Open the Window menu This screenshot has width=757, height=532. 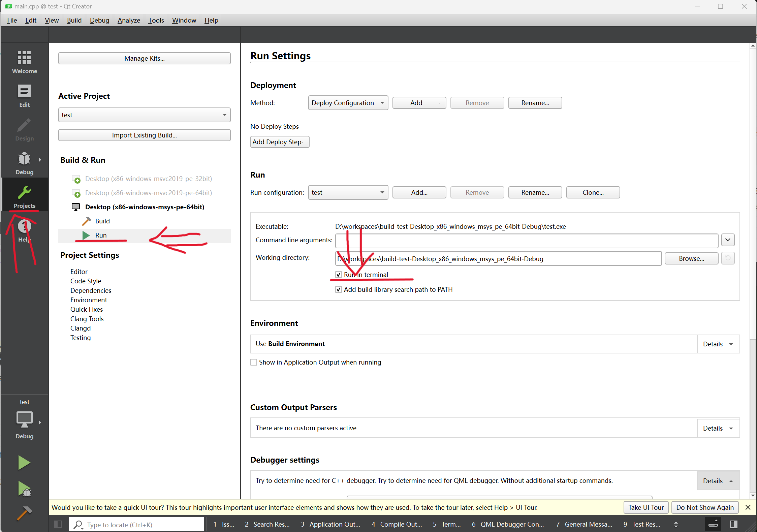click(x=184, y=20)
